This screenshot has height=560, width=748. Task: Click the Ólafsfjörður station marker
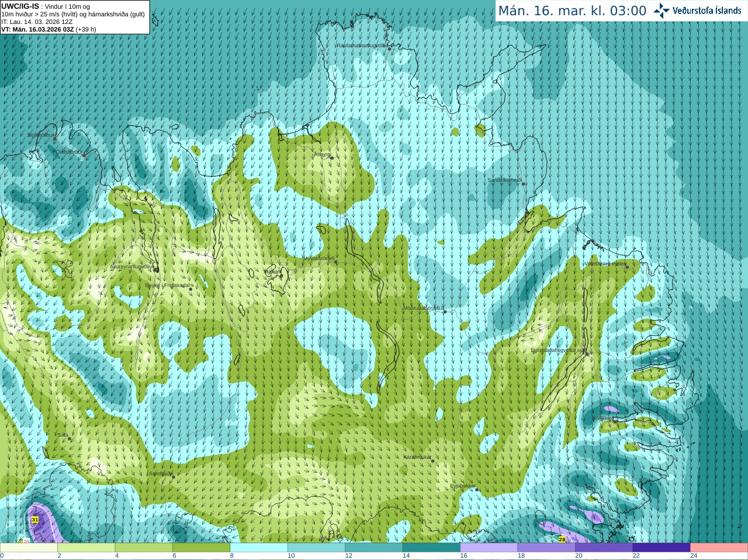(84, 155)
